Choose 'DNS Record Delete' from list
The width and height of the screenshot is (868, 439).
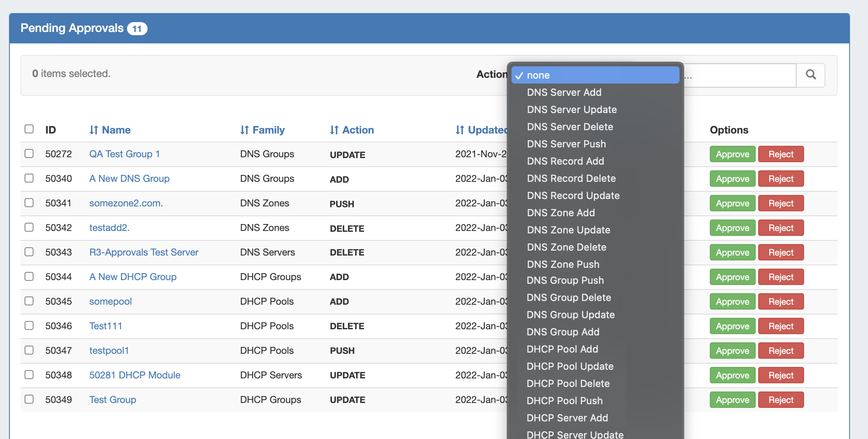point(571,179)
